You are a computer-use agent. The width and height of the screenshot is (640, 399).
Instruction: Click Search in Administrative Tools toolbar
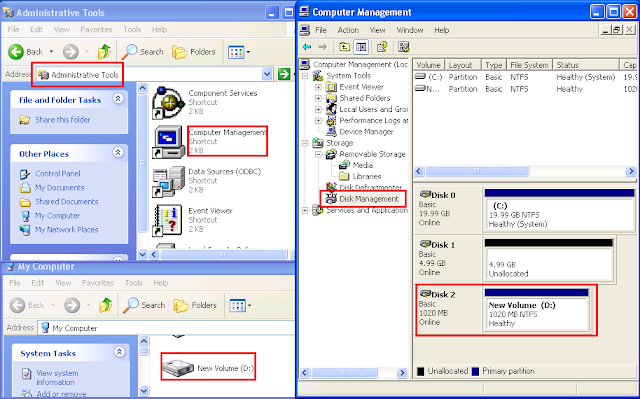pos(143,52)
